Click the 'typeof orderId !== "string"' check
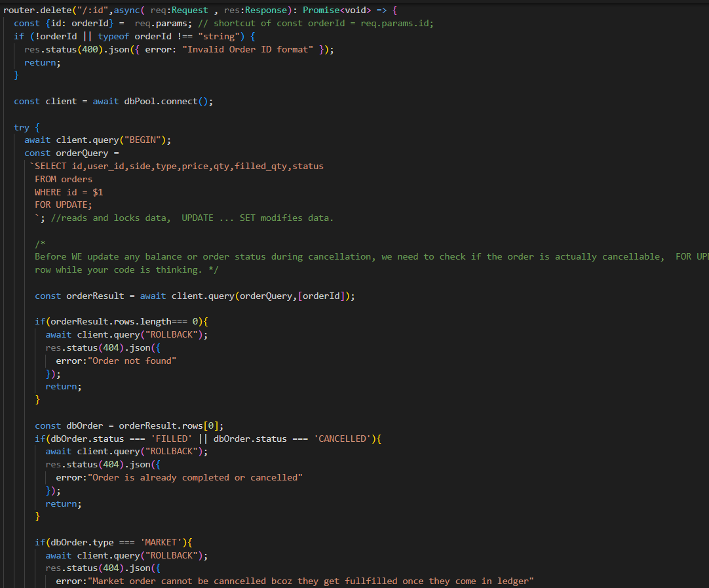Screen dimensions: 709x588 [x=172, y=36]
